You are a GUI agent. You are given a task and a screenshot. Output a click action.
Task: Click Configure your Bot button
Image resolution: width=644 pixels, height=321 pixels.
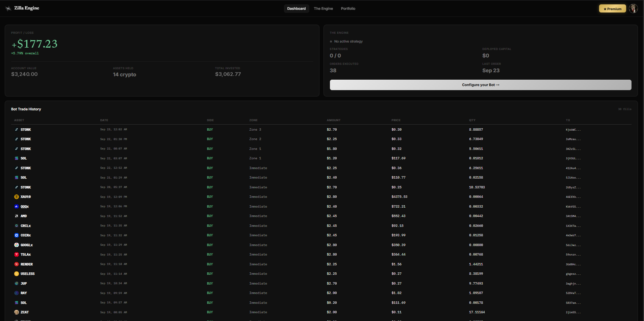tap(481, 85)
